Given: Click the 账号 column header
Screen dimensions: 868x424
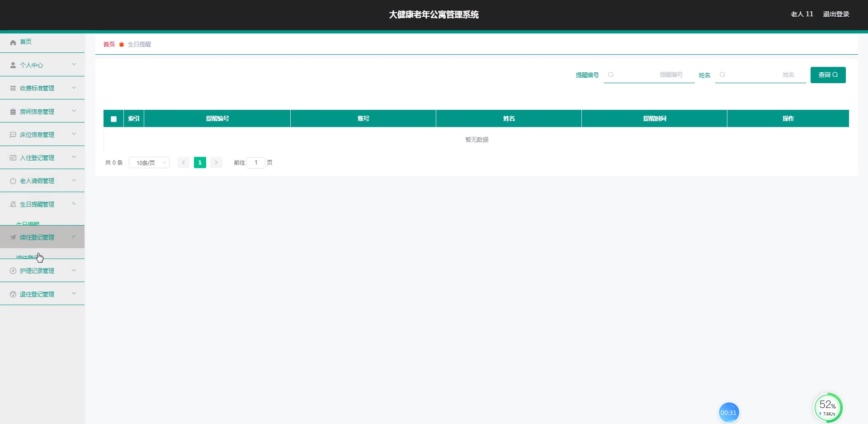Looking at the screenshot, I should tap(363, 118).
